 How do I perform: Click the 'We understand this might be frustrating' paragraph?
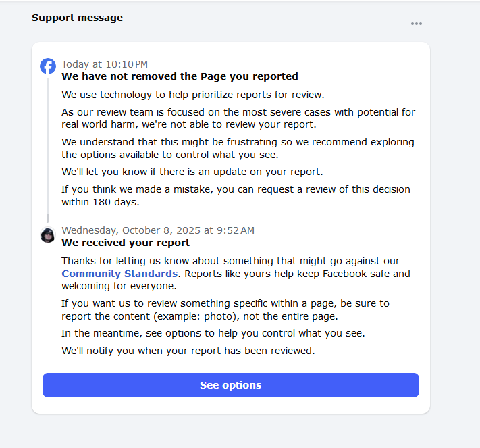tap(238, 148)
